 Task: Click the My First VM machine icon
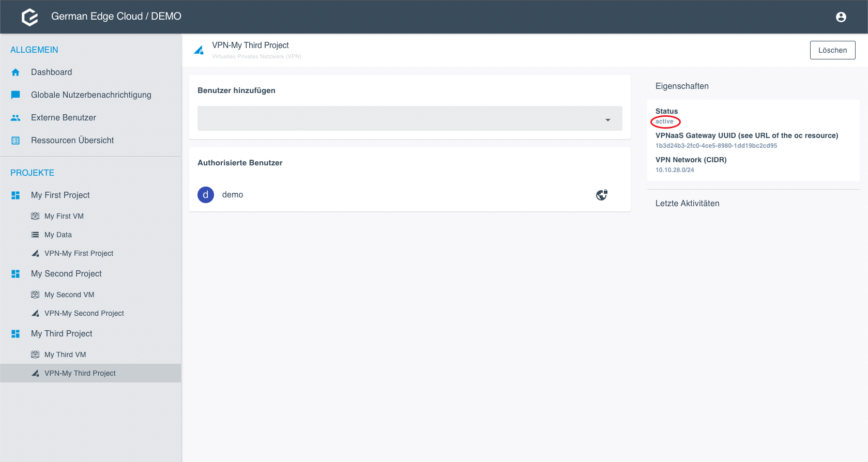35,216
